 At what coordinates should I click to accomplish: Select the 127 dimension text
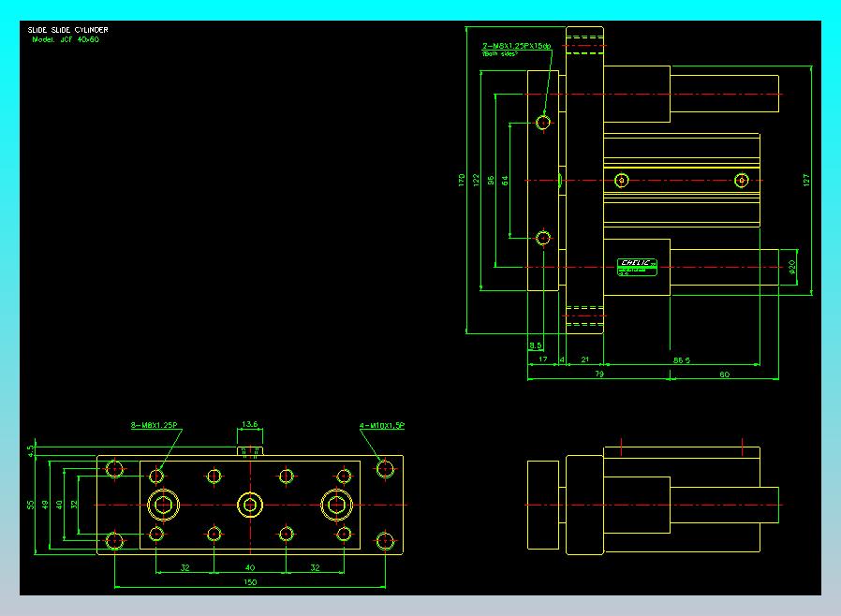[x=806, y=180]
